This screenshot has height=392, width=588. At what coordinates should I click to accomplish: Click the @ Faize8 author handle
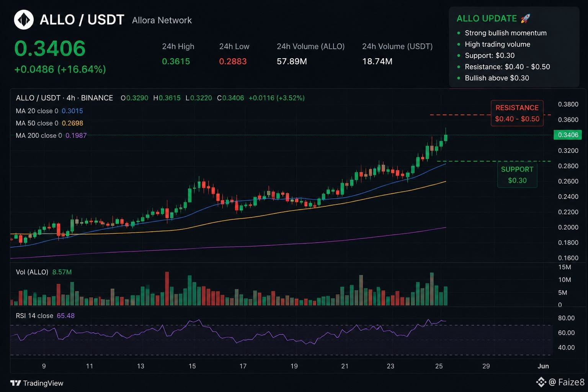[x=567, y=382]
